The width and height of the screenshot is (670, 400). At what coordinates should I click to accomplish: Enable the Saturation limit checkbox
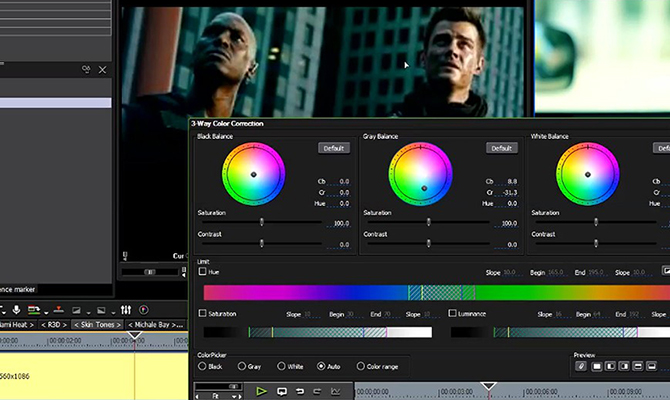203,313
